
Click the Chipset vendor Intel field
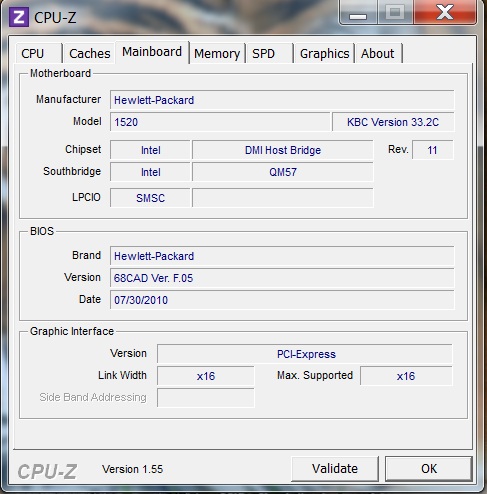150,150
